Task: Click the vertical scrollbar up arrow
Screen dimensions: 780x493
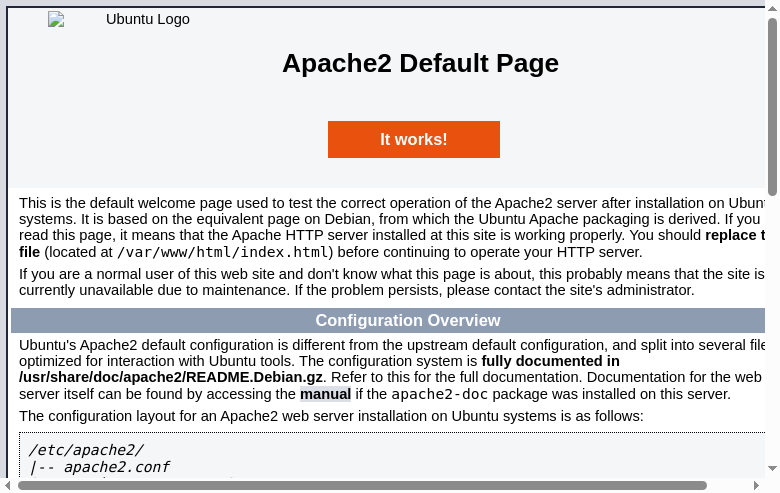Action: tap(772, 9)
